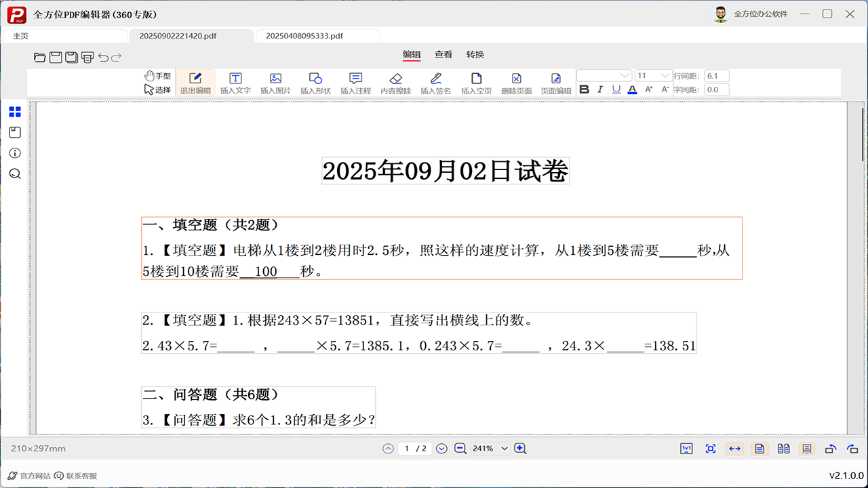
Task: Open the font family dropdown
Action: click(x=603, y=75)
